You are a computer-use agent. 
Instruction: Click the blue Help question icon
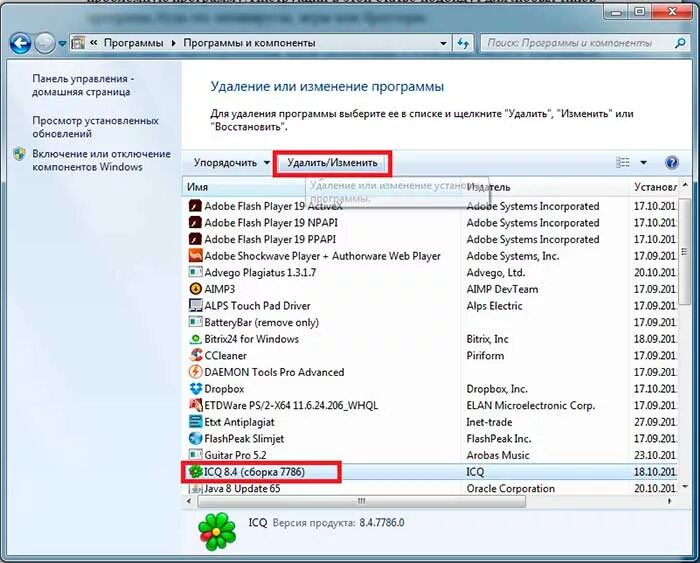point(672,163)
